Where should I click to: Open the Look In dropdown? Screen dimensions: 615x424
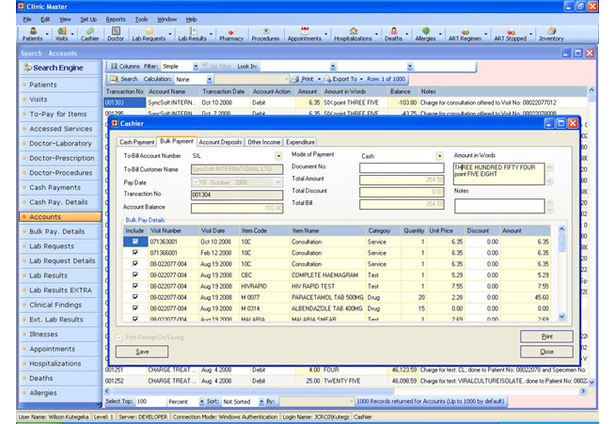pos(333,66)
